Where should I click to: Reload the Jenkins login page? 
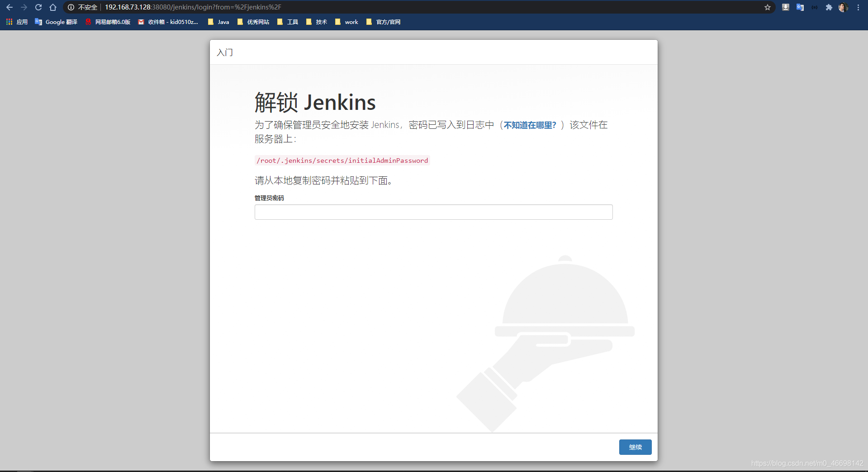point(38,7)
